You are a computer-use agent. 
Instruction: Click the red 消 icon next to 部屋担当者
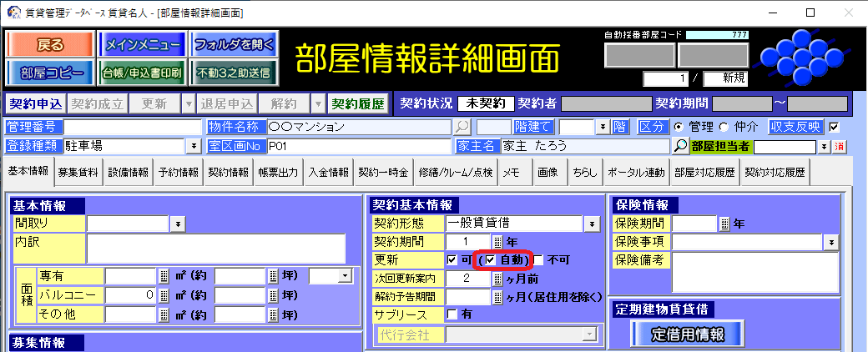click(x=840, y=147)
